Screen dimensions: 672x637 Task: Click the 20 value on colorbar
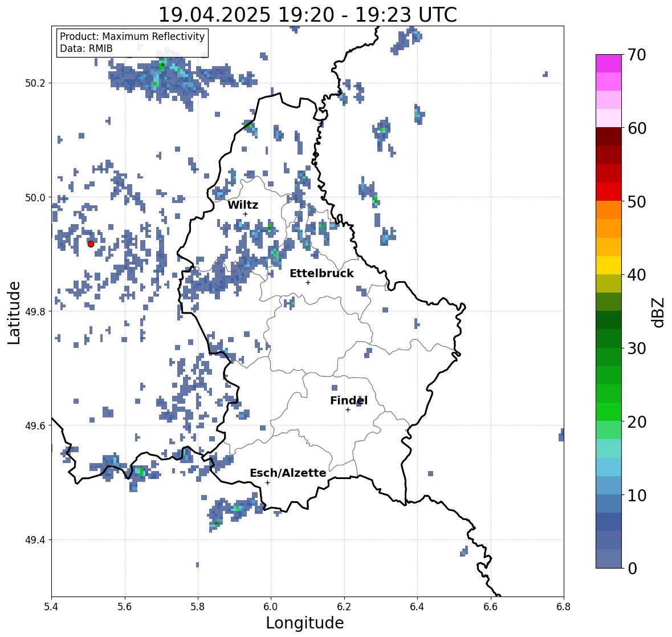coord(637,422)
